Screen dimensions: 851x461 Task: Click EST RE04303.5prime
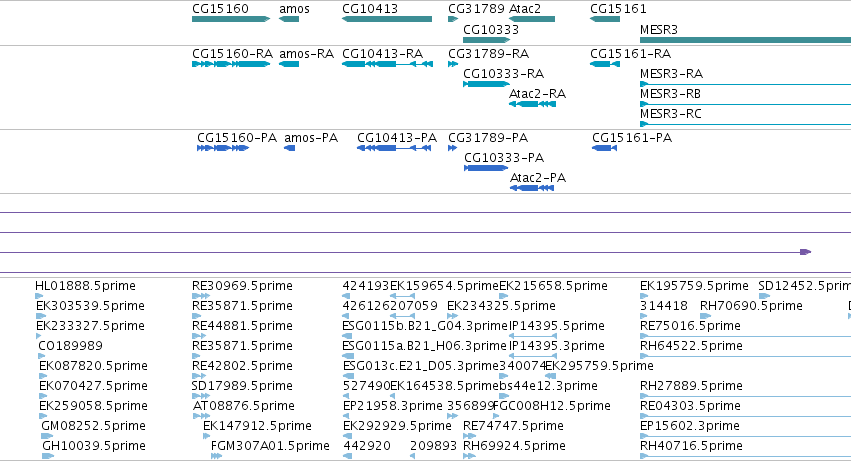point(690,407)
